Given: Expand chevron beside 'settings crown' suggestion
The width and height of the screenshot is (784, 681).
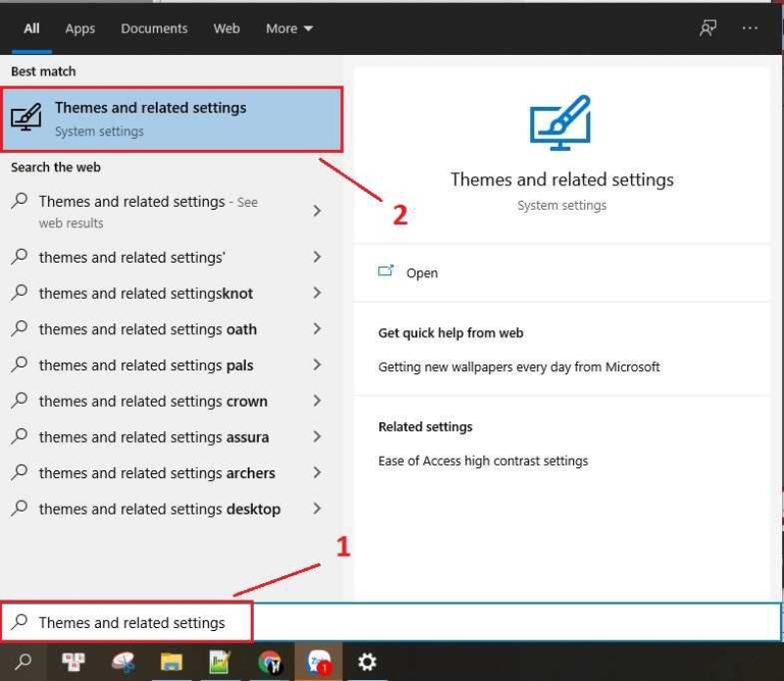Looking at the screenshot, I should click(317, 401).
